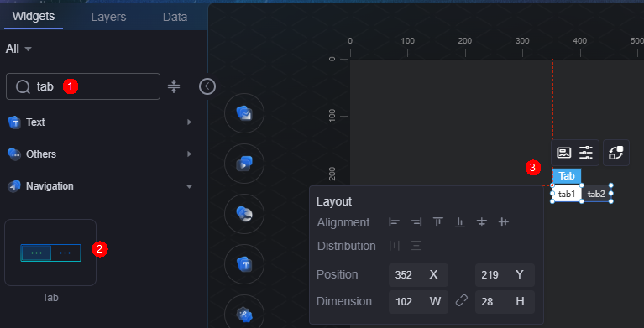
Task: Collapse the widgets panel with the arrow button
Action: (207, 86)
